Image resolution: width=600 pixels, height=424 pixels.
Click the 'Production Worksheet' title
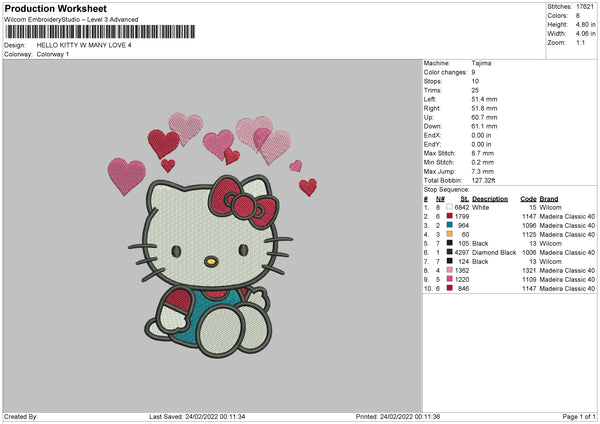(55, 8)
